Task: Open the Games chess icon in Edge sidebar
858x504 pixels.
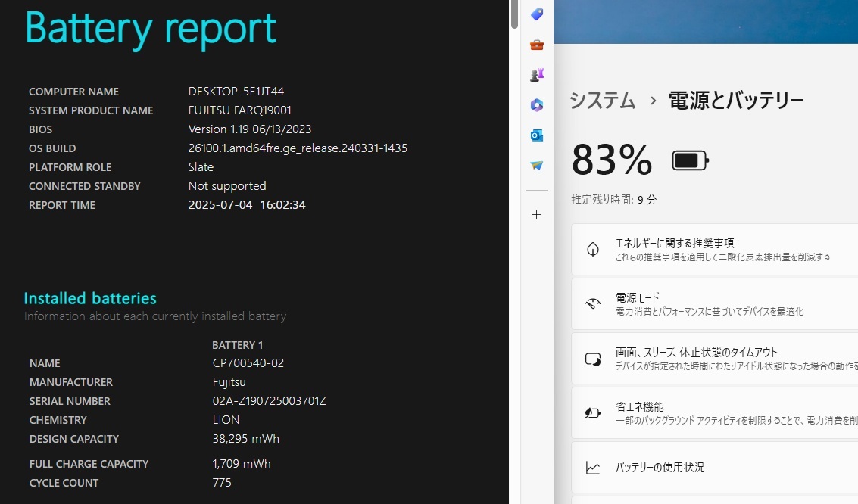Action: [537, 75]
